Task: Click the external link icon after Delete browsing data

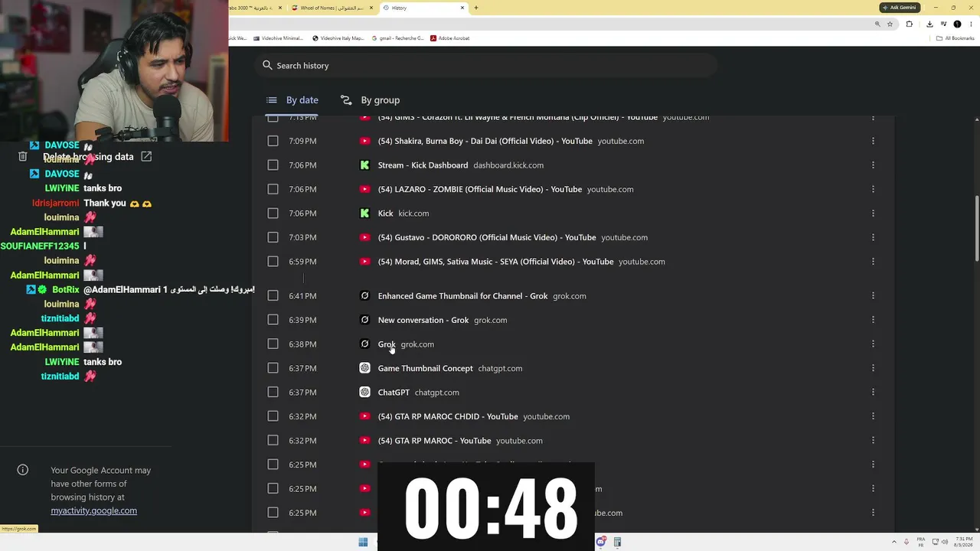Action: [x=146, y=156]
